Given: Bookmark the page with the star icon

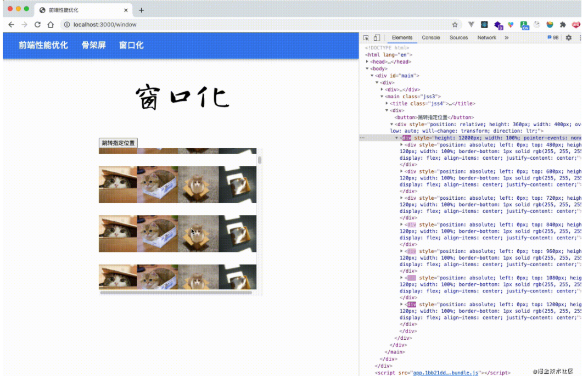Looking at the screenshot, I should pos(455,25).
